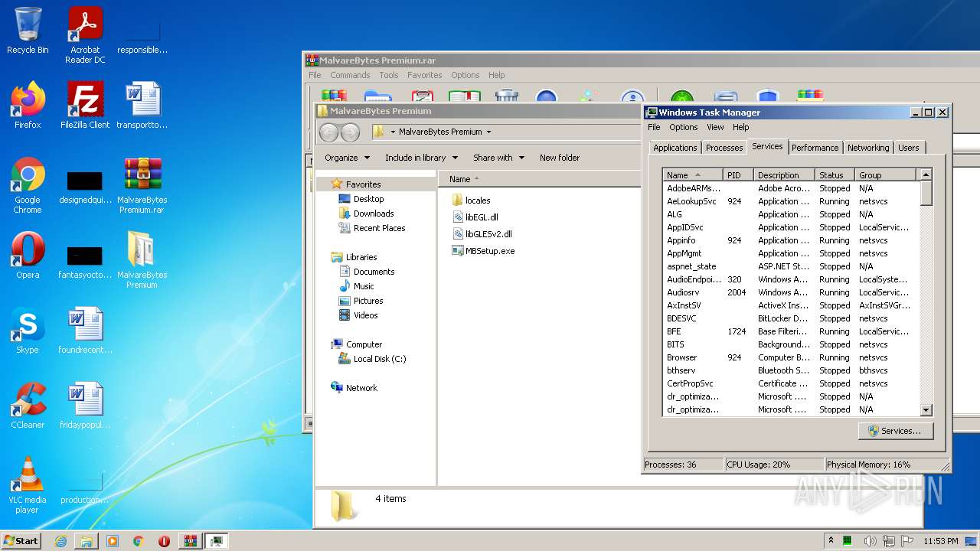The image size is (980, 551).
Task: Select the foundrecent Word document icon
Action: click(85, 330)
